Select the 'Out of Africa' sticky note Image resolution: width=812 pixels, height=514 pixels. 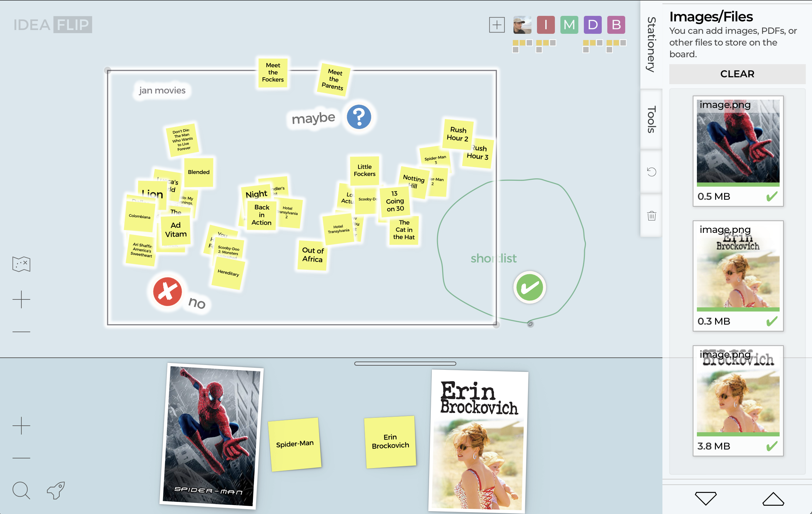tap(313, 255)
